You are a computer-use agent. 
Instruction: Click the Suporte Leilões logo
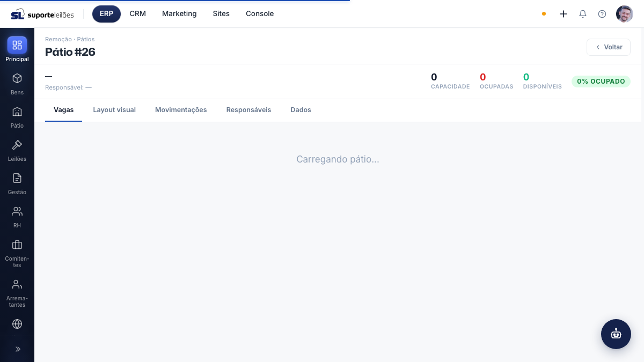42,14
